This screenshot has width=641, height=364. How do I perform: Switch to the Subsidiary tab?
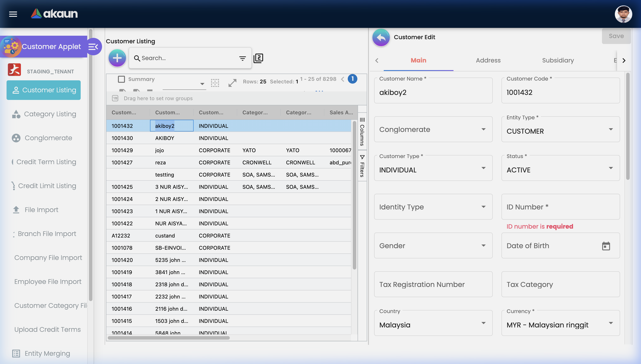click(558, 60)
